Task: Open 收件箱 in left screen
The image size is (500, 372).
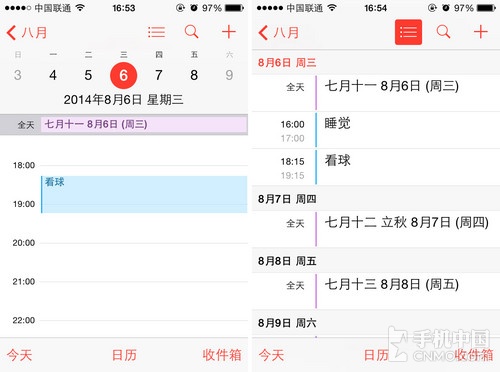Action: (x=222, y=355)
